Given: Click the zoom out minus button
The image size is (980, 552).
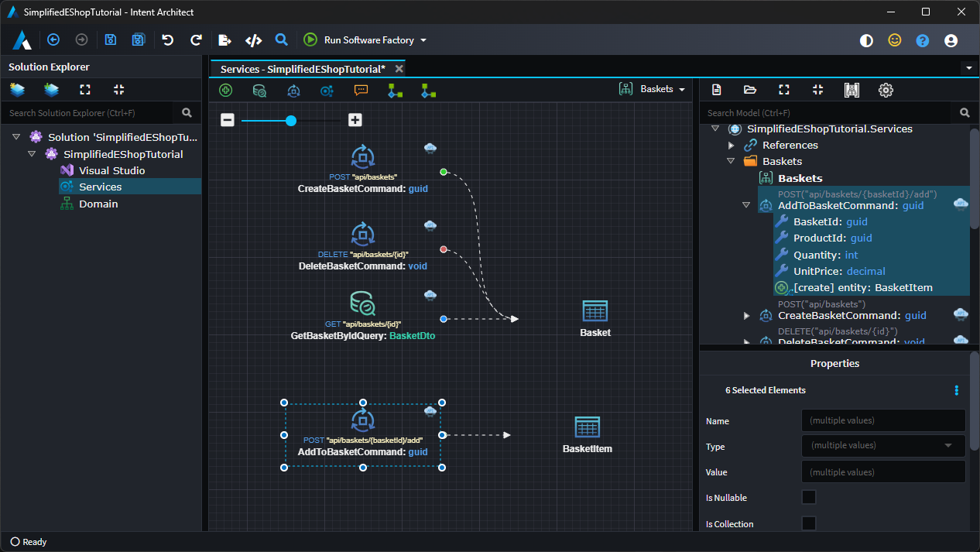Looking at the screenshot, I should pos(228,120).
